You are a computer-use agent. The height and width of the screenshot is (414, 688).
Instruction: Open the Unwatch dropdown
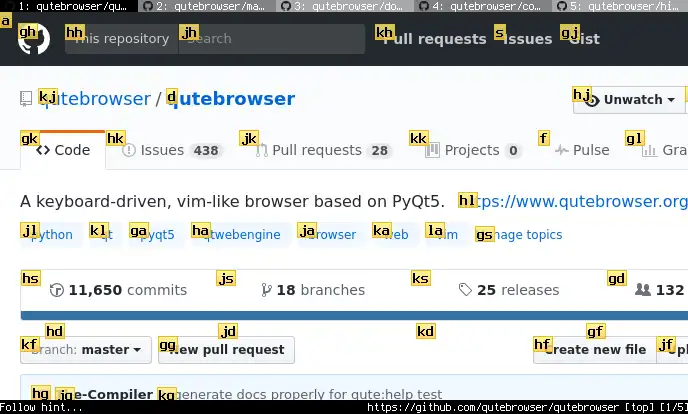[629, 100]
